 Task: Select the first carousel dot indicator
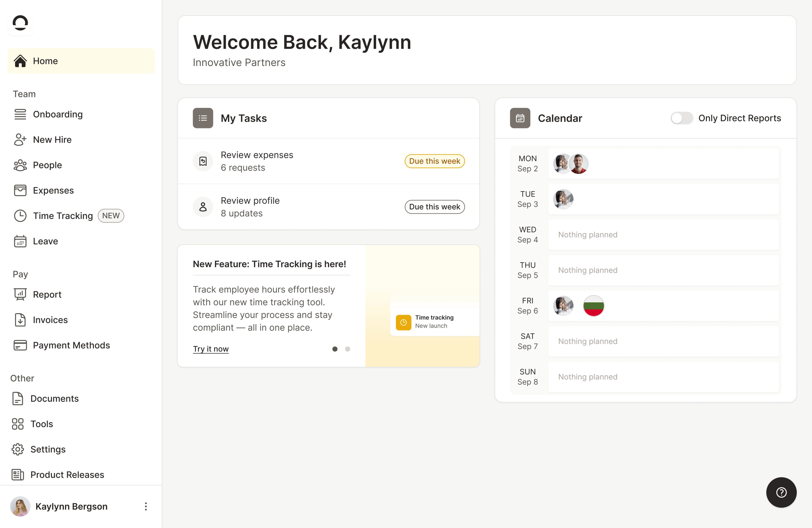pos(335,349)
